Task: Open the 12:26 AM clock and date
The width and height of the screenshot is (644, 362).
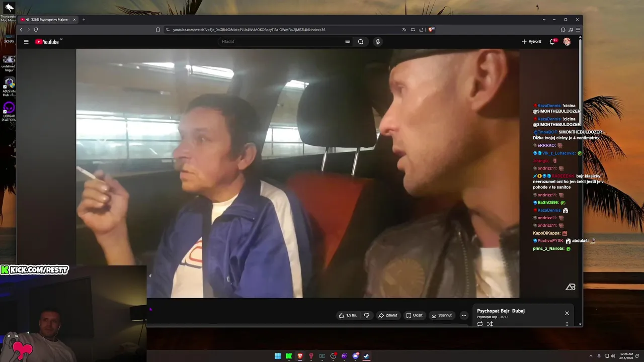Action: 626,356
